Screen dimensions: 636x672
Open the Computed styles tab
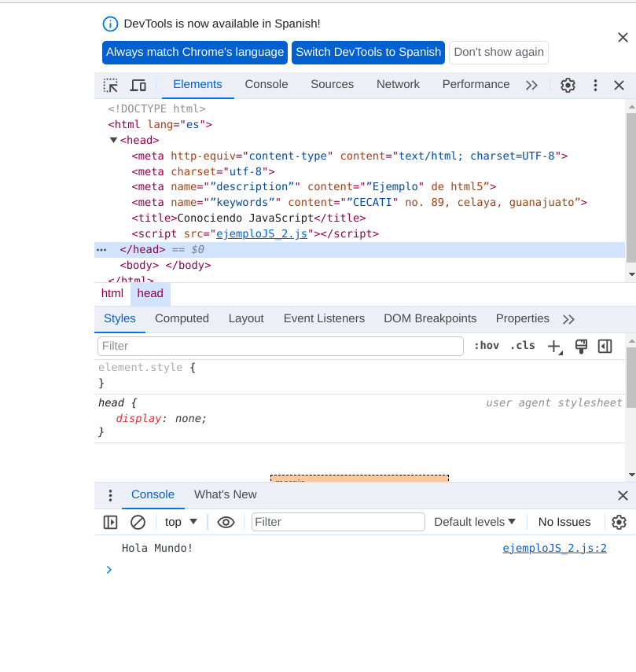pyautogui.click(x=182, y=318)
